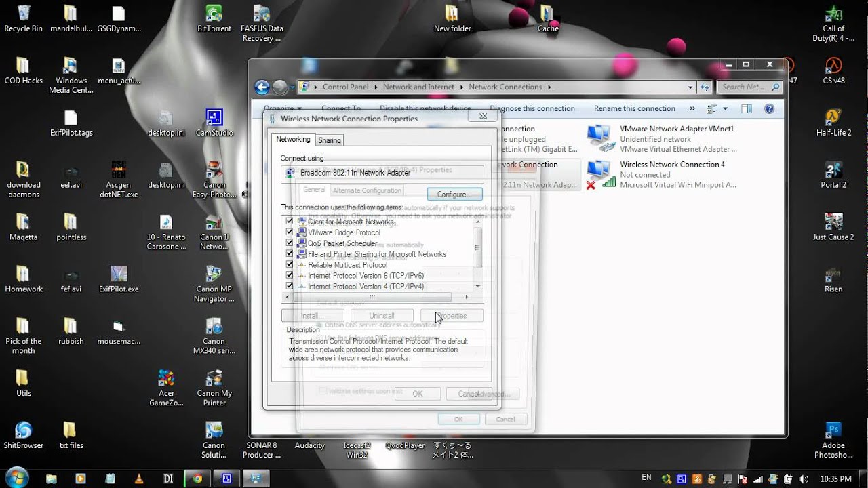Select the Just Cause 2 shortcut
868x488 pixels.
pyautogui.click(x=833, y=227)
